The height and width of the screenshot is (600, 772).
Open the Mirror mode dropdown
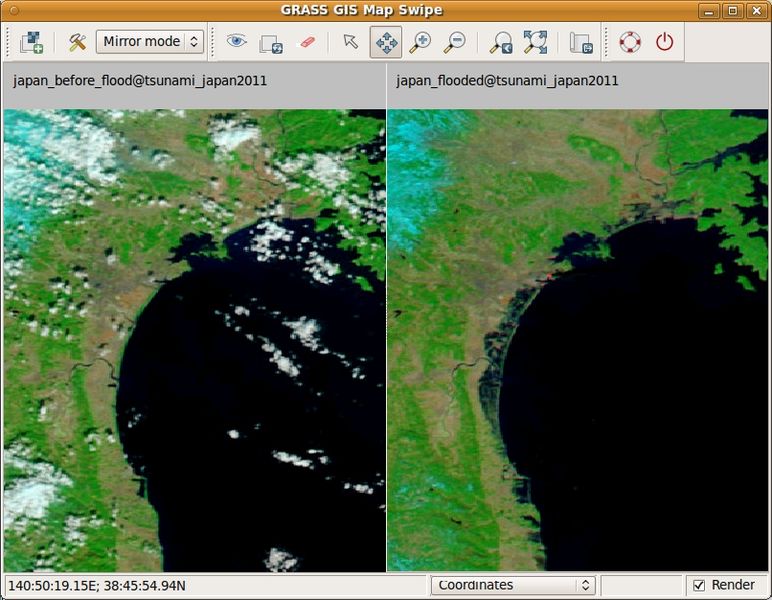(150, 42)
